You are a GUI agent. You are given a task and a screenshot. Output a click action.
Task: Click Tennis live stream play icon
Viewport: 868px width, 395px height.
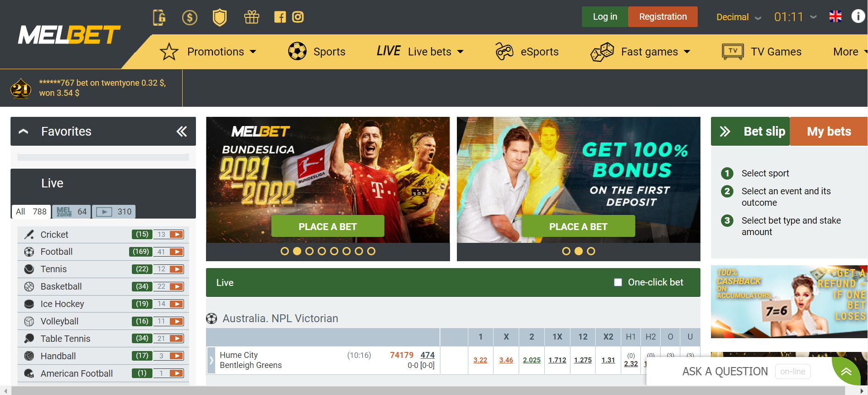176,269
